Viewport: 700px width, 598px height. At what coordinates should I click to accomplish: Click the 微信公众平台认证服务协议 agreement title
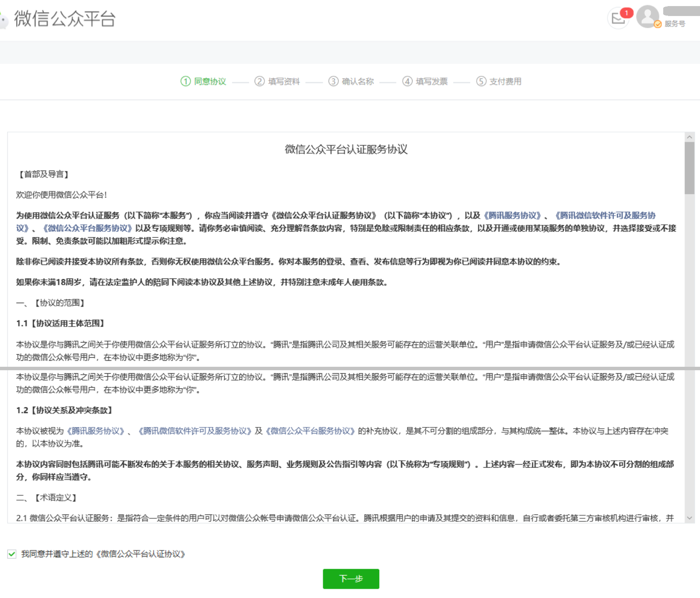[346, 149]
